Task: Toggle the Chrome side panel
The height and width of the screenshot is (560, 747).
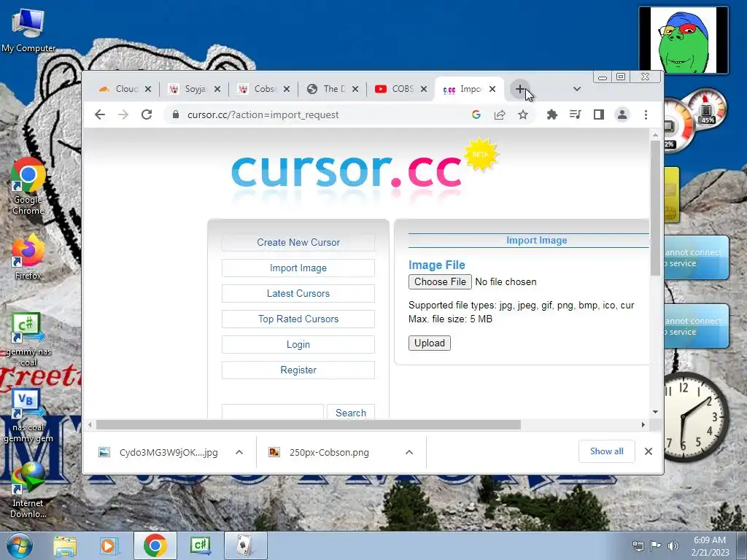Action: (599, 114)
